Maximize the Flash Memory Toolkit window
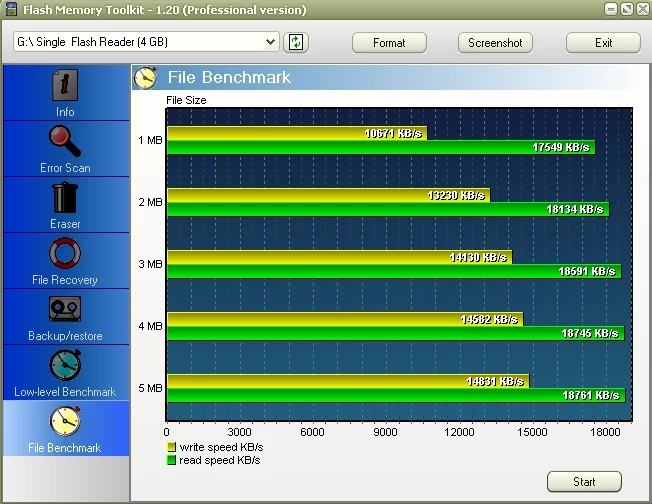652x504 pixels. point(627,9)
